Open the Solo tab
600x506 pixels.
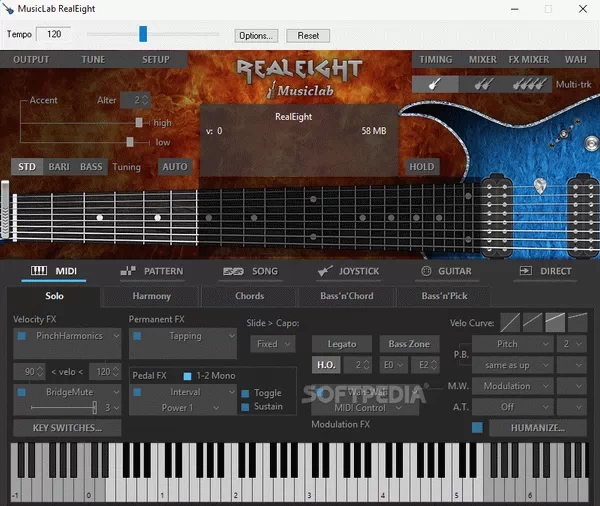tap(54, 296)
